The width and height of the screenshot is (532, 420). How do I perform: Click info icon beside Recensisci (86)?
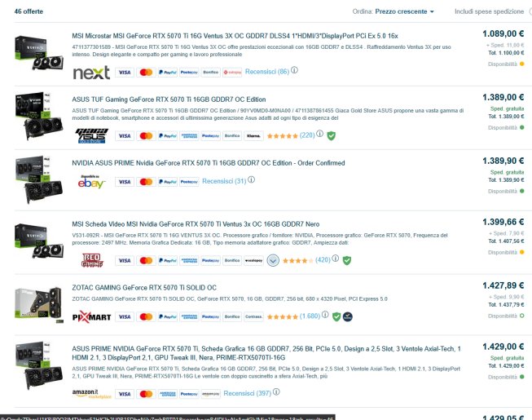point(294,70)
